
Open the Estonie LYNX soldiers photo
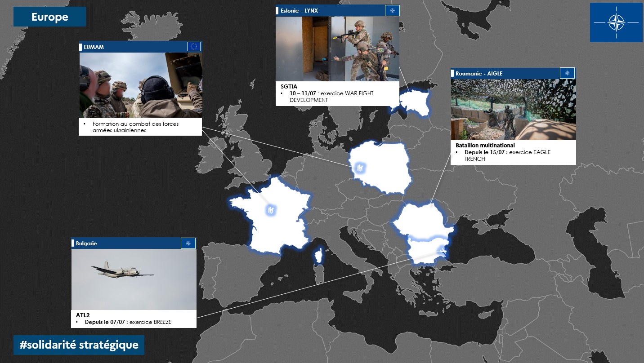[337, 49]
